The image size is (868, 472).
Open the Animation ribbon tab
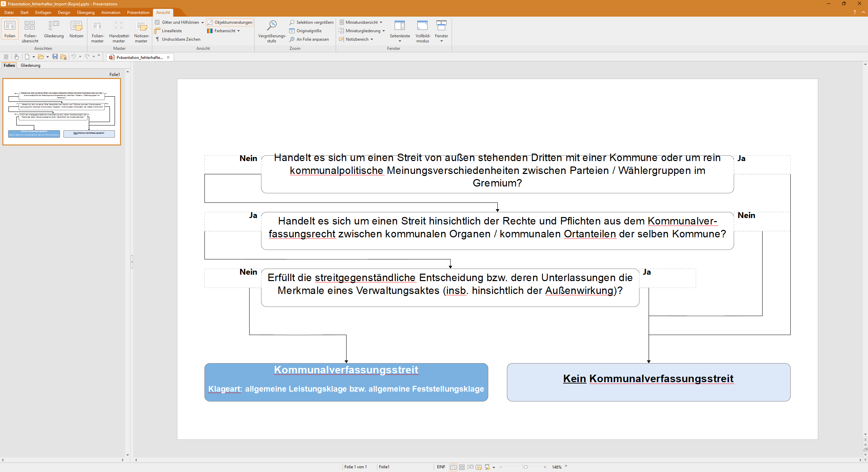point(111,13)
